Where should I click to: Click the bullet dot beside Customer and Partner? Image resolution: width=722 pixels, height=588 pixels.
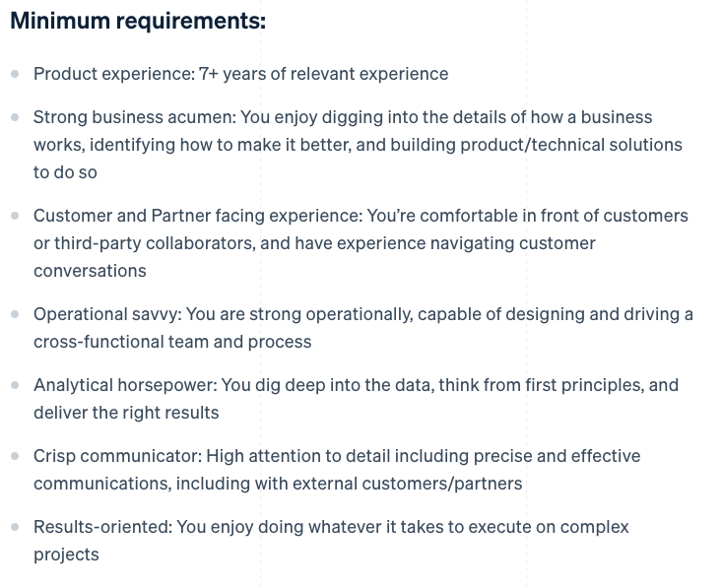point(15,216)
